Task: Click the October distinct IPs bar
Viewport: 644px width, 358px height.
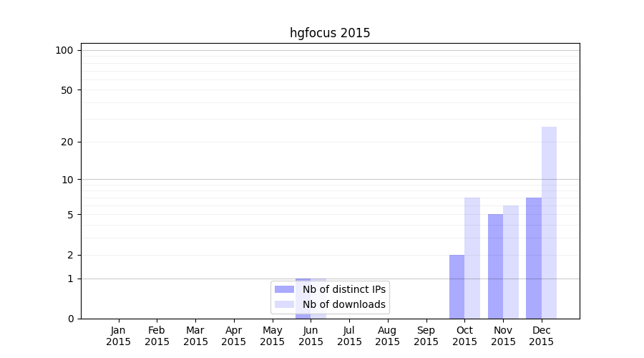Action: click(x=457, y=286)
